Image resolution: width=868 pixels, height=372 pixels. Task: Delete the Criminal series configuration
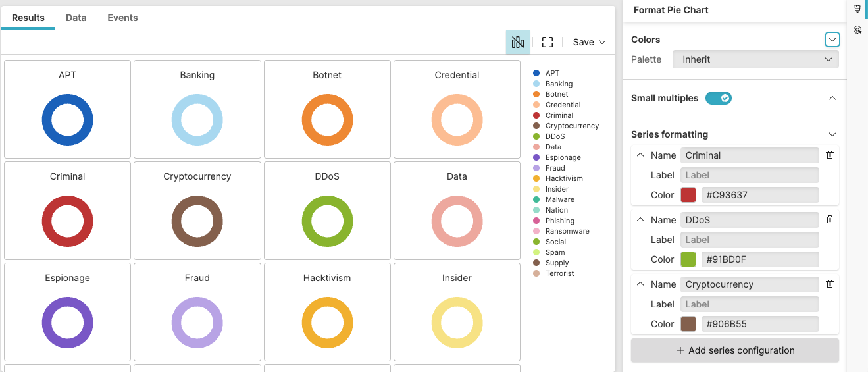point(829,155)
